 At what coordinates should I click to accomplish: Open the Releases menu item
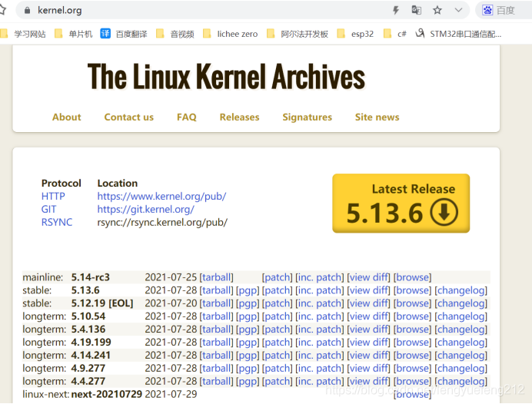240,118
